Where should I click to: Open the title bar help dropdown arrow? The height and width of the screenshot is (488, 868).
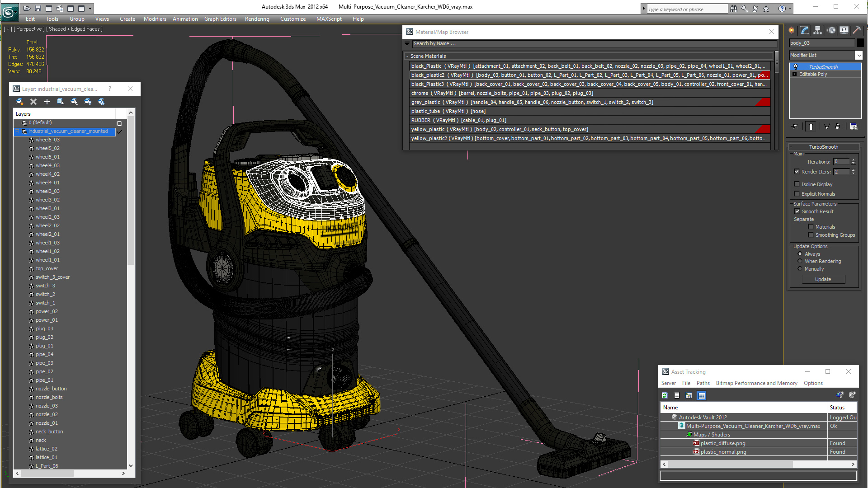click(790, 9)
